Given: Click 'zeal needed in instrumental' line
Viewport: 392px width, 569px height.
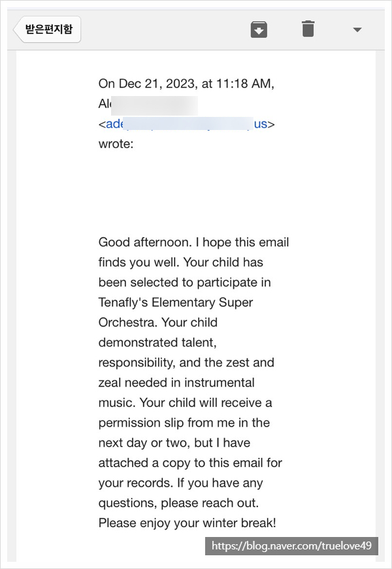Looking at the screenshot, I should coord(176,382).
